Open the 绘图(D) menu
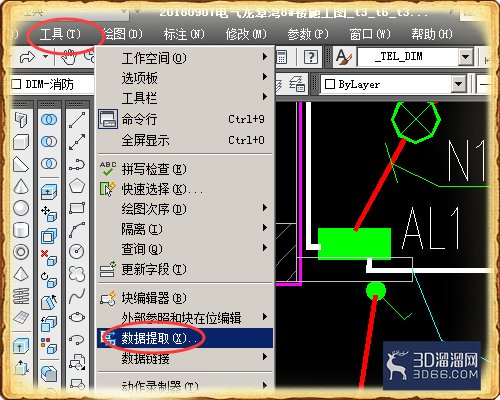Image resolution: width=500 pixels, height=400 pixels. click(122, 34)
